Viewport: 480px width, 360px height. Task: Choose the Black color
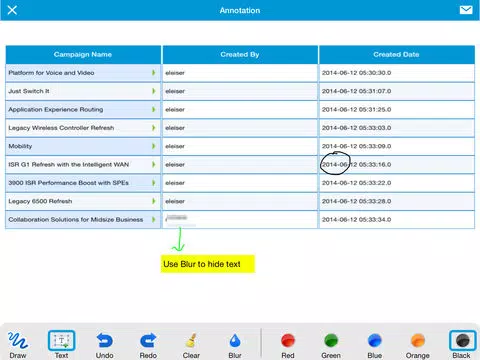(462, 345)
